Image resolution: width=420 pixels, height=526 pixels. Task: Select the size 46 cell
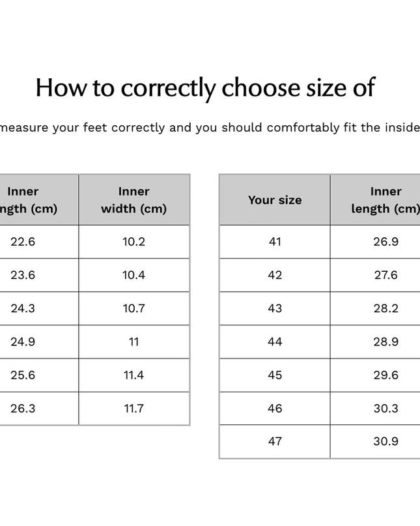point(275,408)
